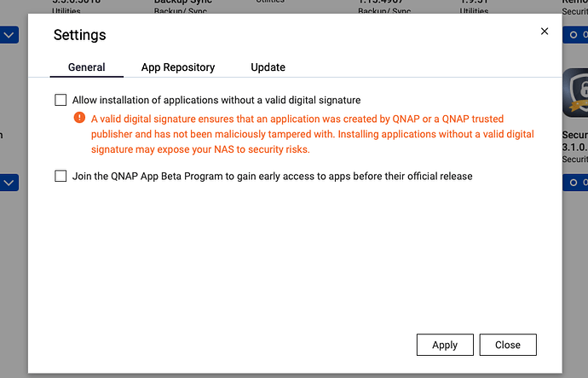Click the Security app name text at right edge
This screenshot has height=378, width=588.
tap(575, 135)
